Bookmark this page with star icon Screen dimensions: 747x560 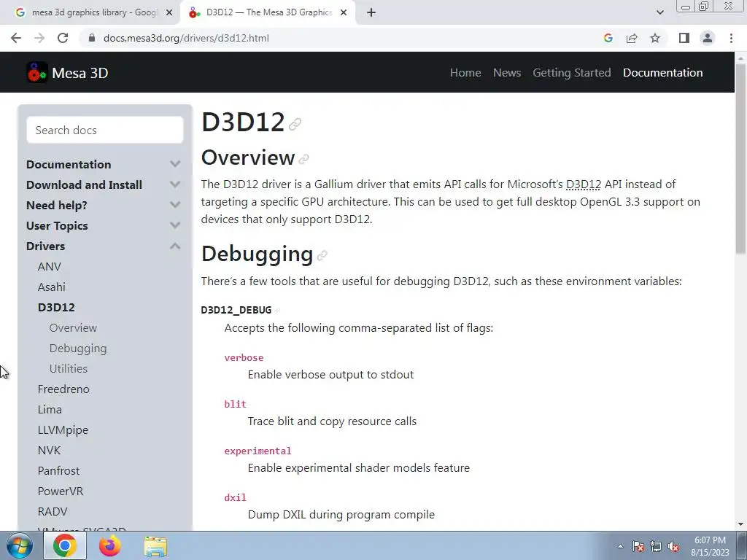pos(655,38)
